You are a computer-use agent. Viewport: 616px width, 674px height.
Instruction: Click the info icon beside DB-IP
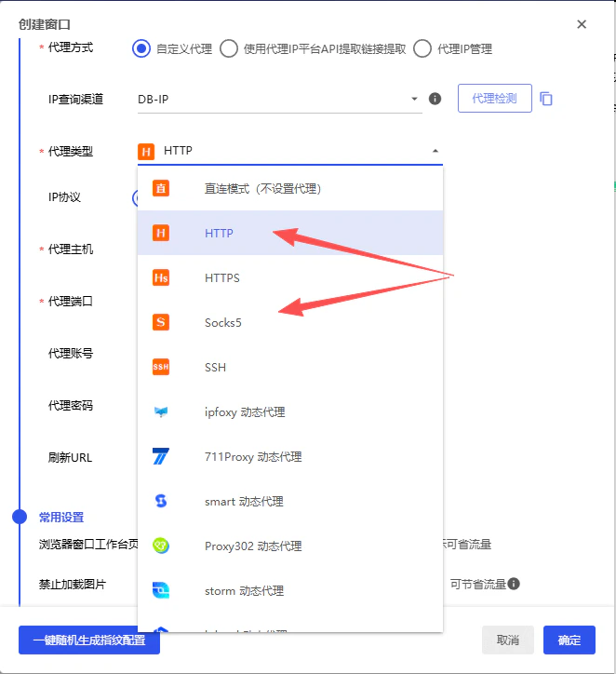435,99
